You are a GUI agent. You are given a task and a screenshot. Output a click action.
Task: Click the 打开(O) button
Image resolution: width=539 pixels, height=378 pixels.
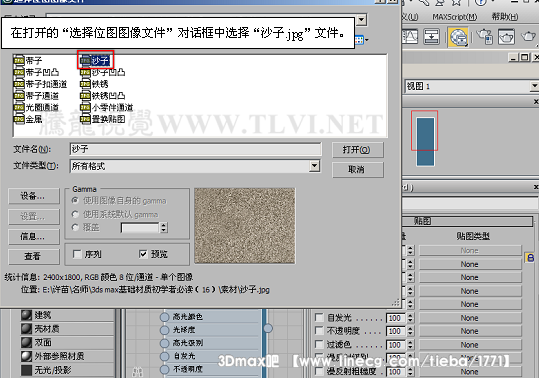click(358, 150)
